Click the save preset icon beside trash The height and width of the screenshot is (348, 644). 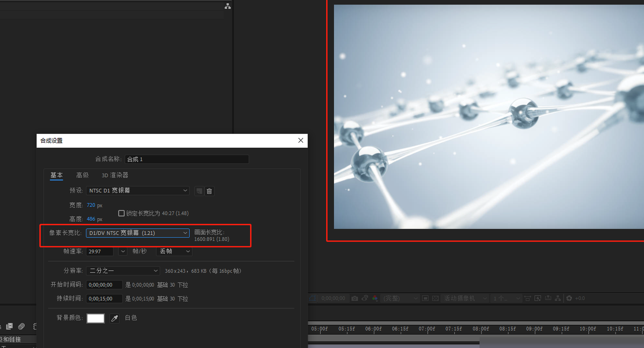point(199,191)
